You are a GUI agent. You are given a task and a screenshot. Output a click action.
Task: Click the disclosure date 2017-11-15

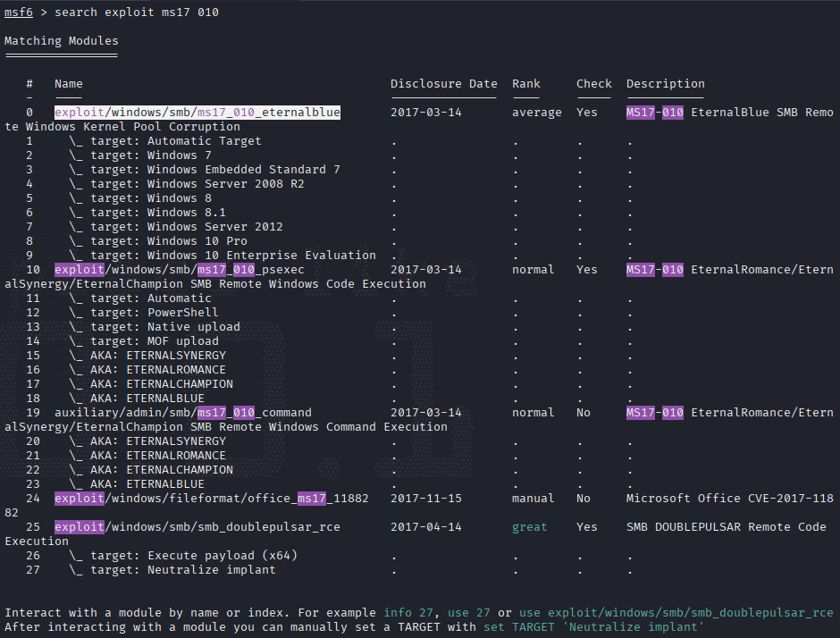click(x=426, y=499)
